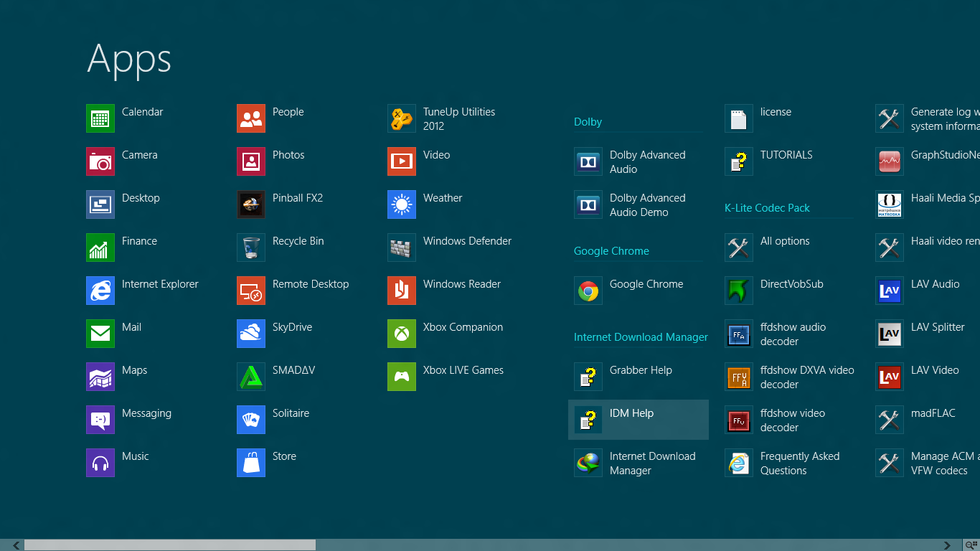This screenshot has width=980, height=551.
Task: Open SMADAV antivirus
Action: coord(293,369)
